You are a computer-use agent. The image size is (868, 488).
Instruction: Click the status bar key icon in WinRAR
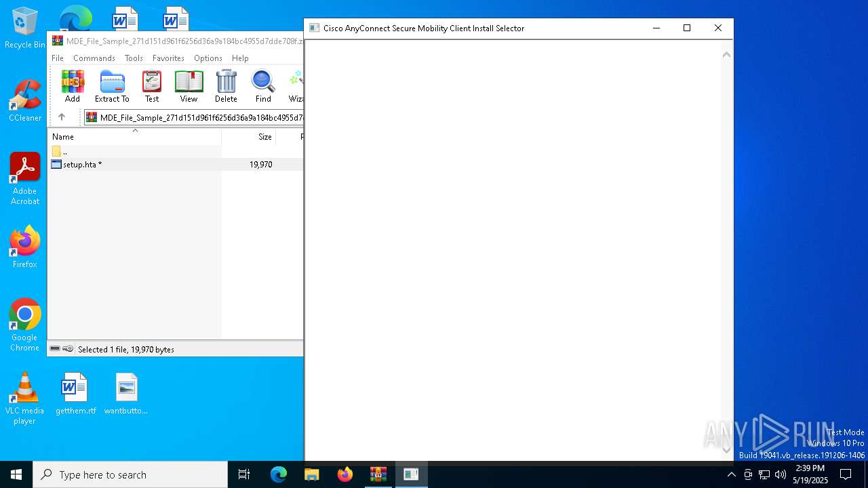tap(68, 349)
